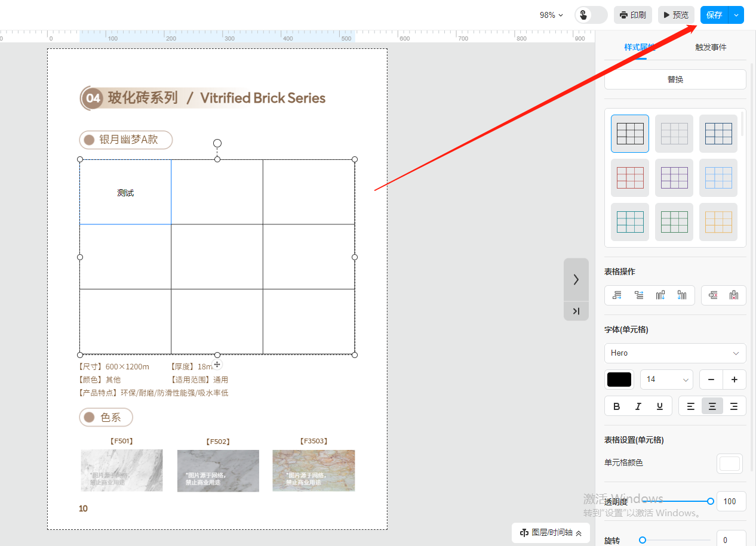
Task: Toggle italic text formatting
Action: [x=638, y=406]
